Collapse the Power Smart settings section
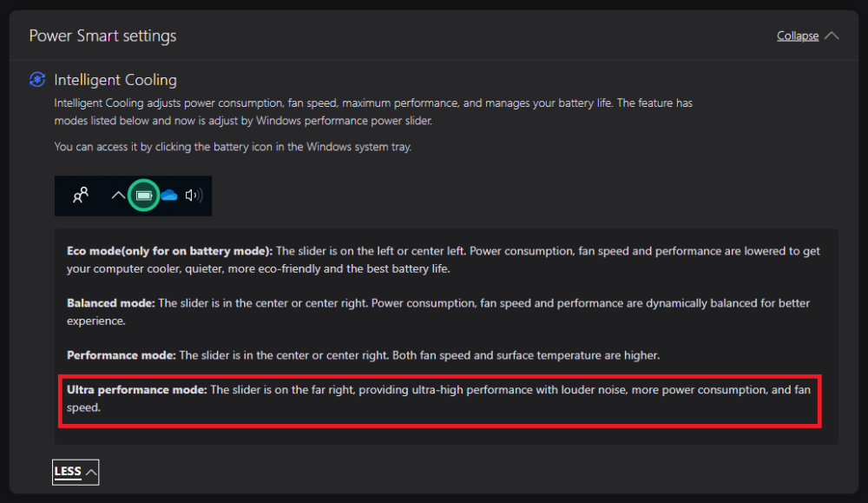The width and height of the screenshot is (868, 503). pos(798,36)
